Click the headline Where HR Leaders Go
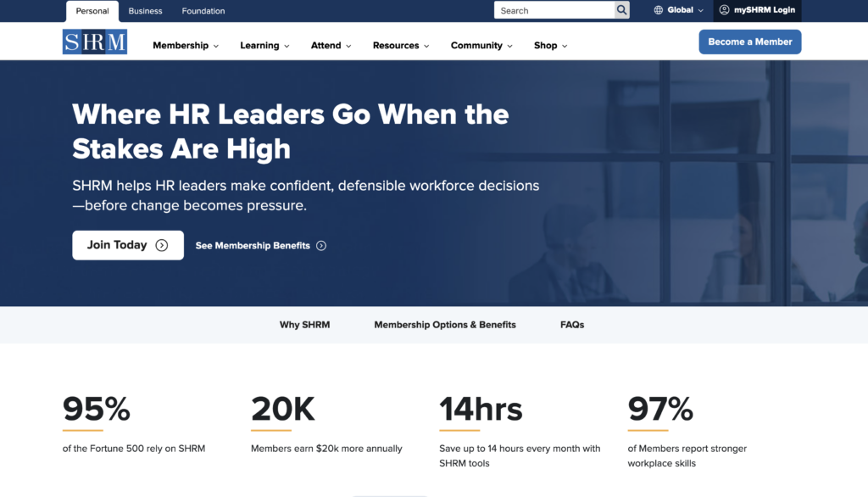This screenshot has width=868, height=497. coord(291,131)
